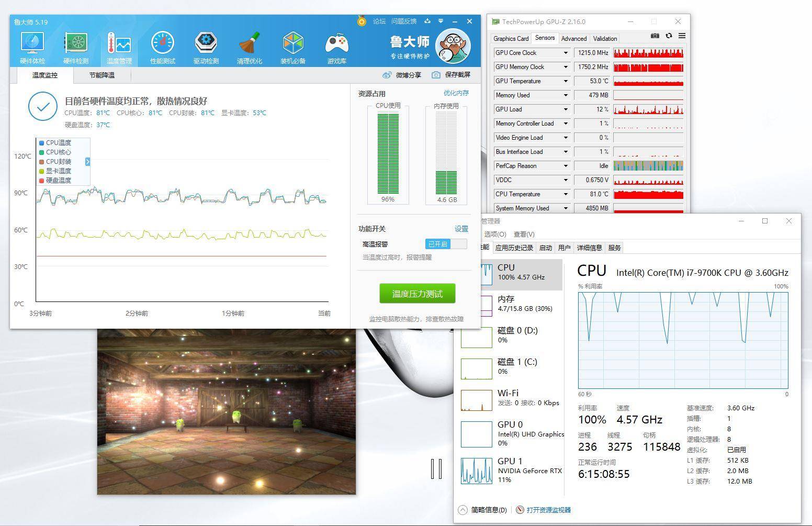Start the 温度压力测试 stress test button

click(417, 294)
